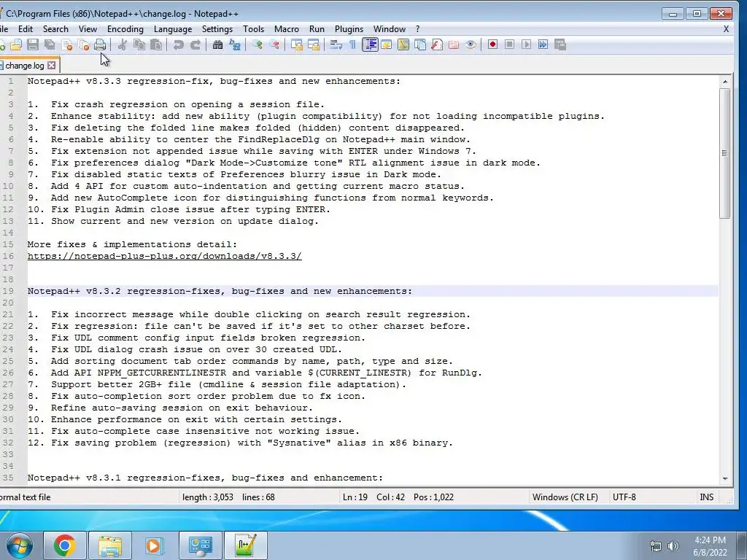Screen dimensions: 747x560
Task: Save the current file using the Save icon
Action: coord(33,44)
